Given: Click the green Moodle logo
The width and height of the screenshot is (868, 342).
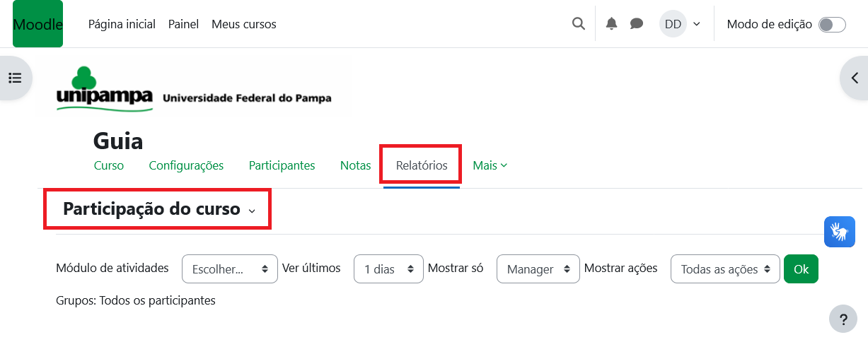Looking at the screenshot, I should [x=37, y=24].
